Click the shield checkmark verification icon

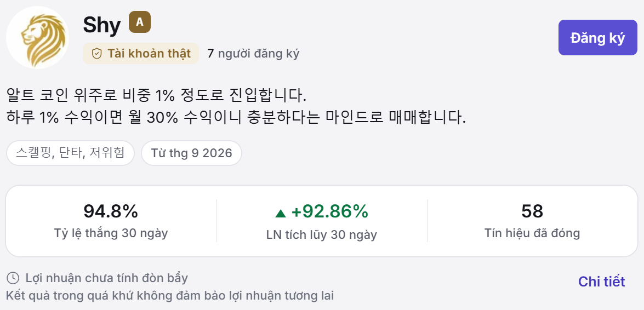coord(96,53)
